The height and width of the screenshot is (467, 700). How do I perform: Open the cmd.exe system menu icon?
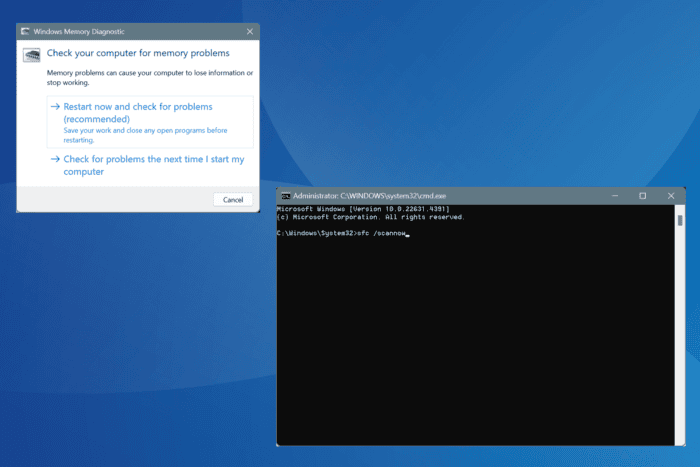pos(285,195)
